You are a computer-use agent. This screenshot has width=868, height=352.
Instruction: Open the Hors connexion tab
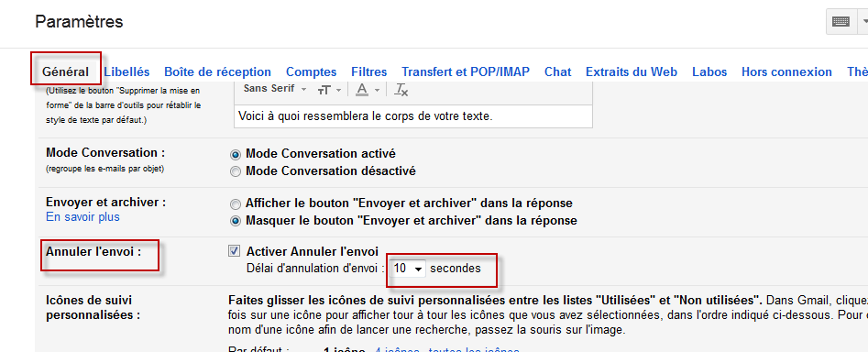(786, 71)
